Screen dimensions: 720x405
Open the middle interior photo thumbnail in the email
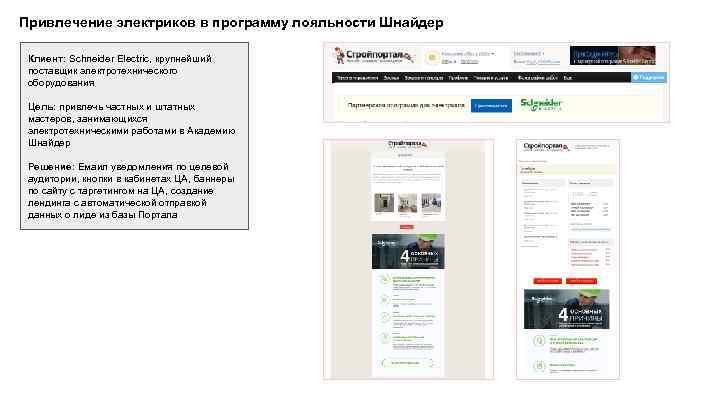(408, 202)
